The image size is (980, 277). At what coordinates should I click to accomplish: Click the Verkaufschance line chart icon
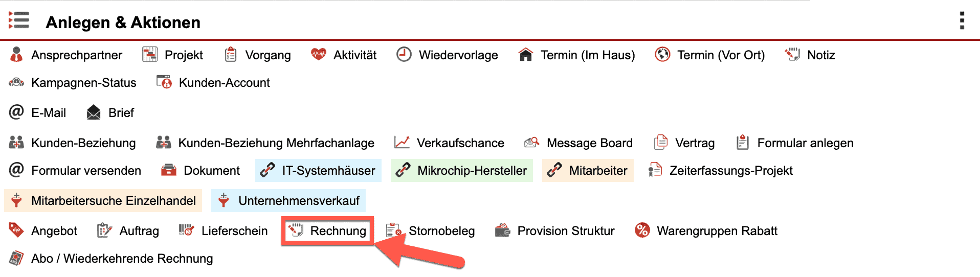pyautogui.click(x=402, y=143)
